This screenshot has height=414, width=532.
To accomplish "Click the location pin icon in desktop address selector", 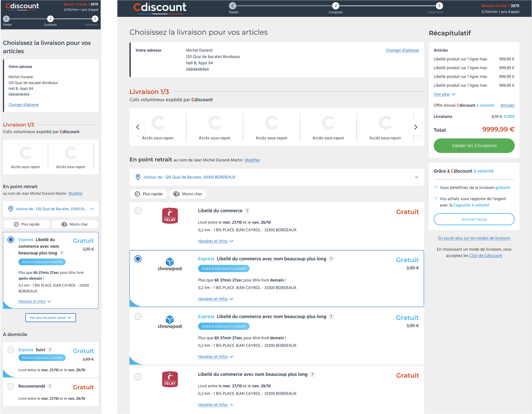I will click(138, 177).
